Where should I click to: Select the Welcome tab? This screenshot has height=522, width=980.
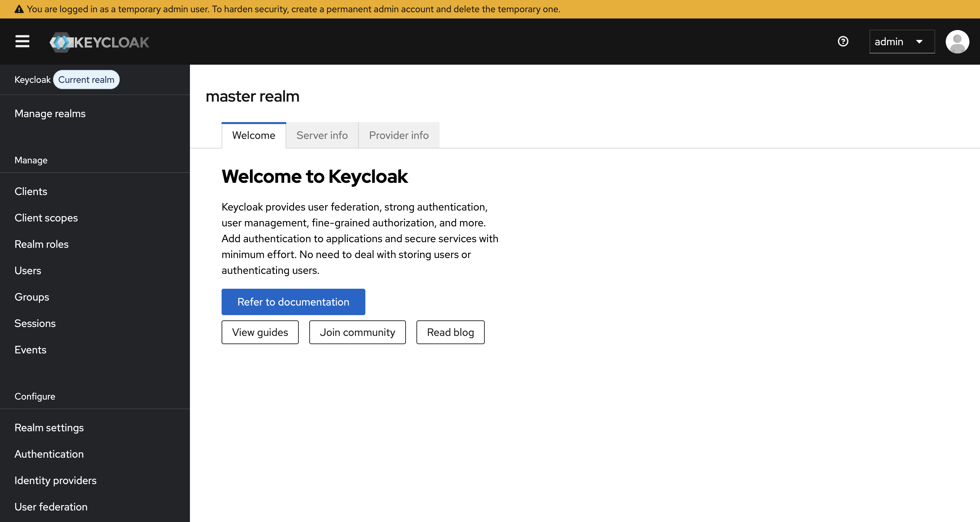pyautogui.click(x=253, y=136)
